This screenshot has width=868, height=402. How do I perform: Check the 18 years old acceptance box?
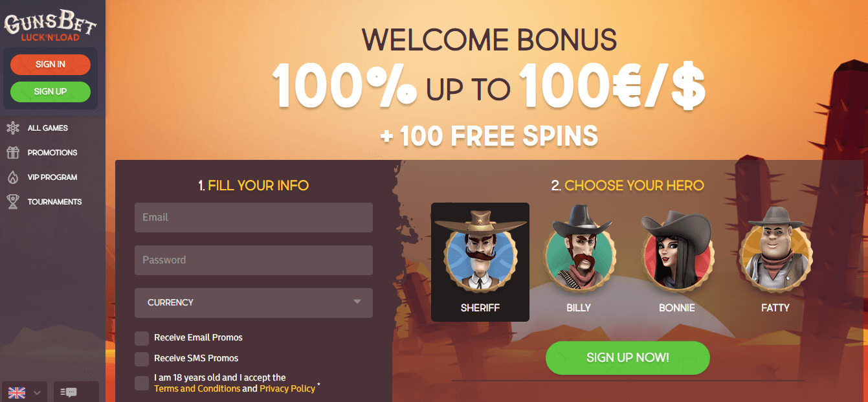click(142, 383)
